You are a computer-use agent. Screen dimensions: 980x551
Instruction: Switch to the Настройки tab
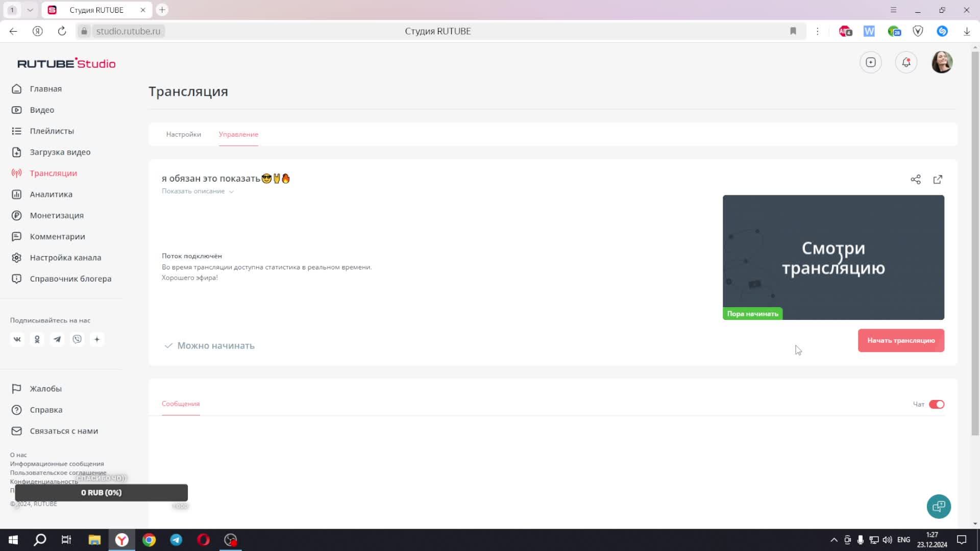(183, 134)
